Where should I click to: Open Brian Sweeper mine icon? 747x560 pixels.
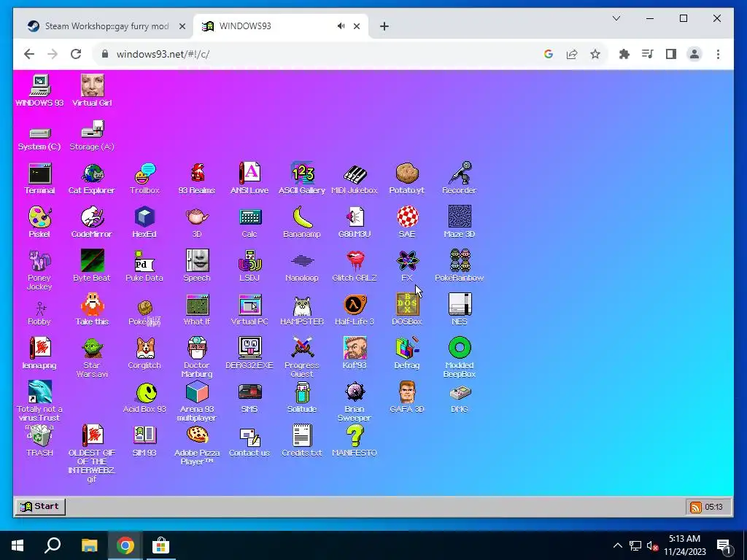(x=355, y=392)
